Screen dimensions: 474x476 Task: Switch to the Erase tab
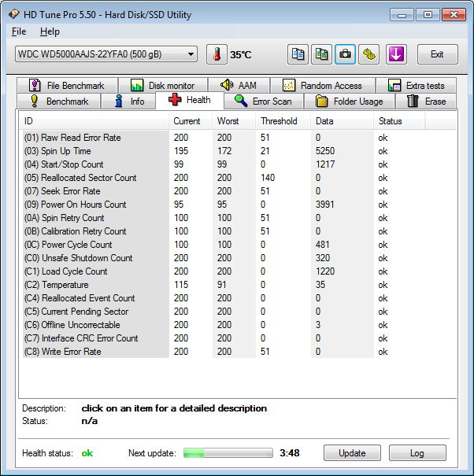[x=426, y=101]
